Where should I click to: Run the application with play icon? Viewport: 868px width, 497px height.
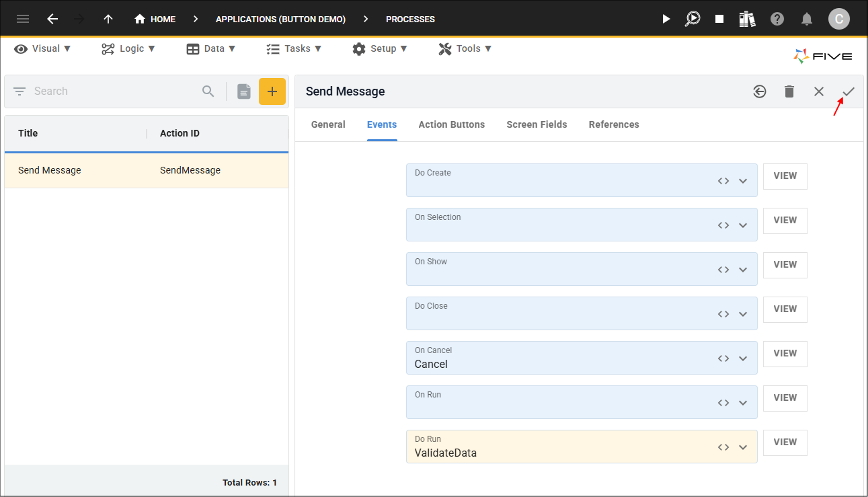[x=666, y=19]
